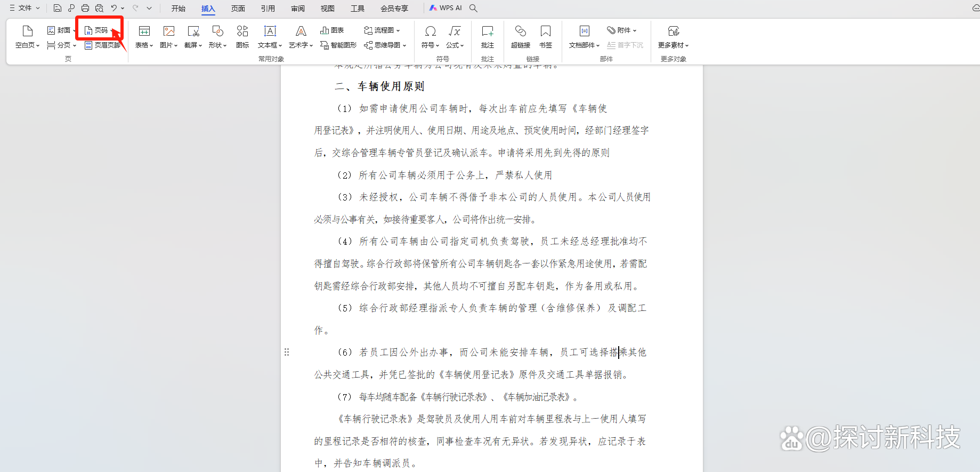
Task: Click the Flowchart (流程图) icon
Action: (368, 30)
